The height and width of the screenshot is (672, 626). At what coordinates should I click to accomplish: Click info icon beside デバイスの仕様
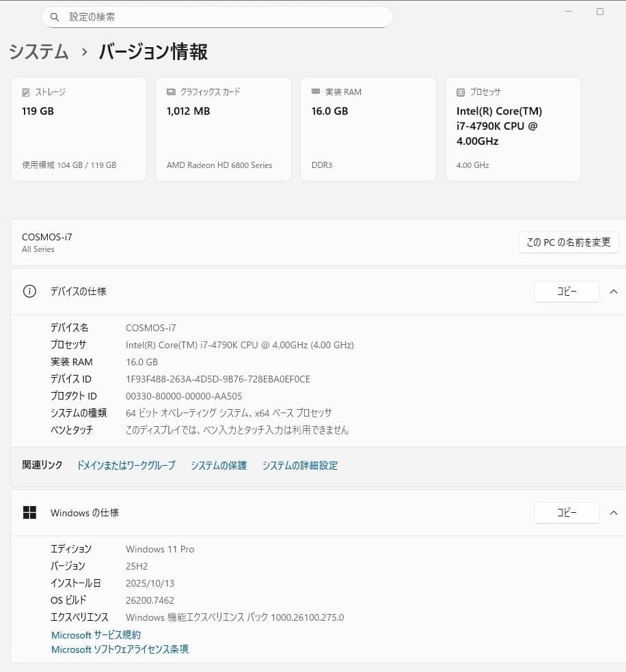coord(29,292)
